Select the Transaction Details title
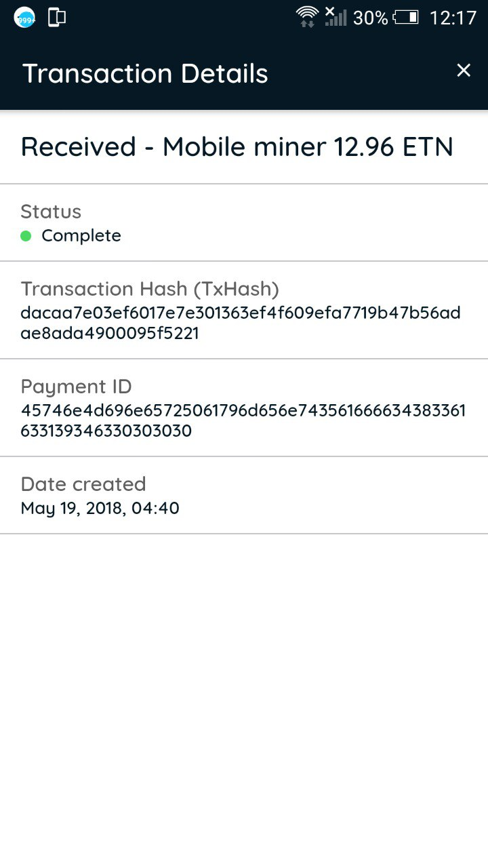 [145, 73]
